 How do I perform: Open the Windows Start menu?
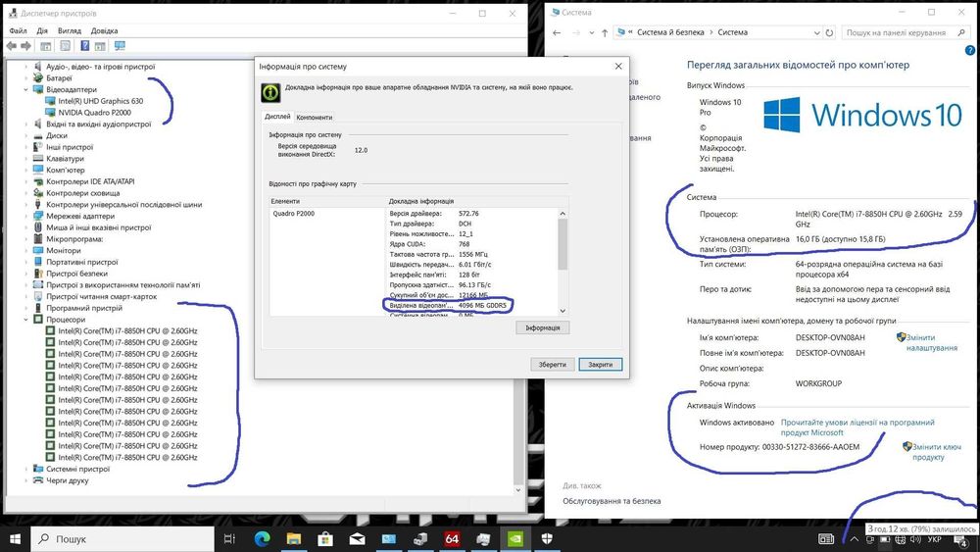pyautogui.click(x=15, y=538)
